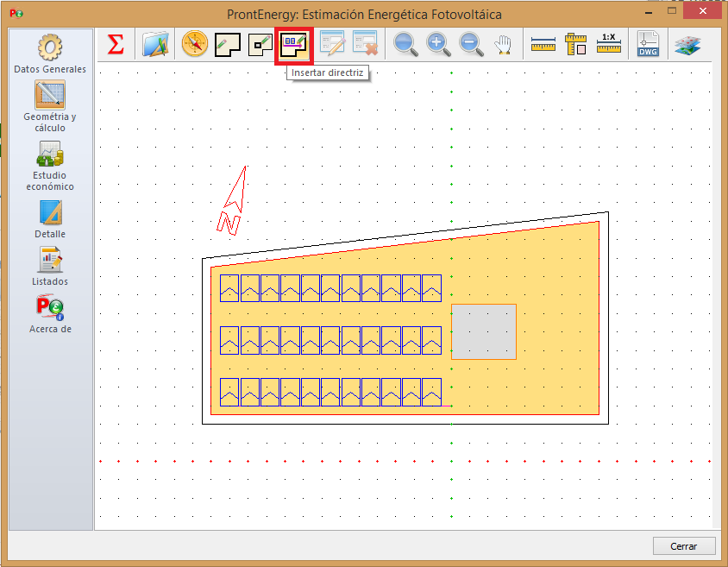This screenshot has width=728, height=567.
Task: Open the Estudio económico section
Action: (x=50, y=166)
